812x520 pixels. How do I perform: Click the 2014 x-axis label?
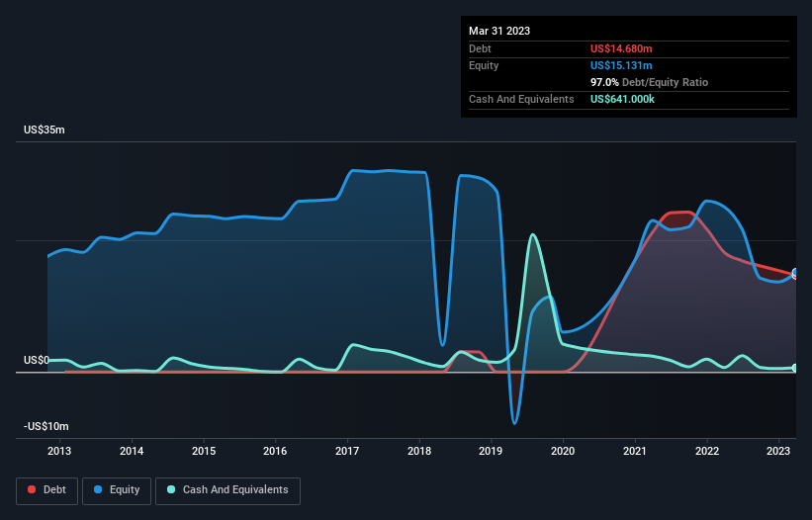tap(132, 451)
